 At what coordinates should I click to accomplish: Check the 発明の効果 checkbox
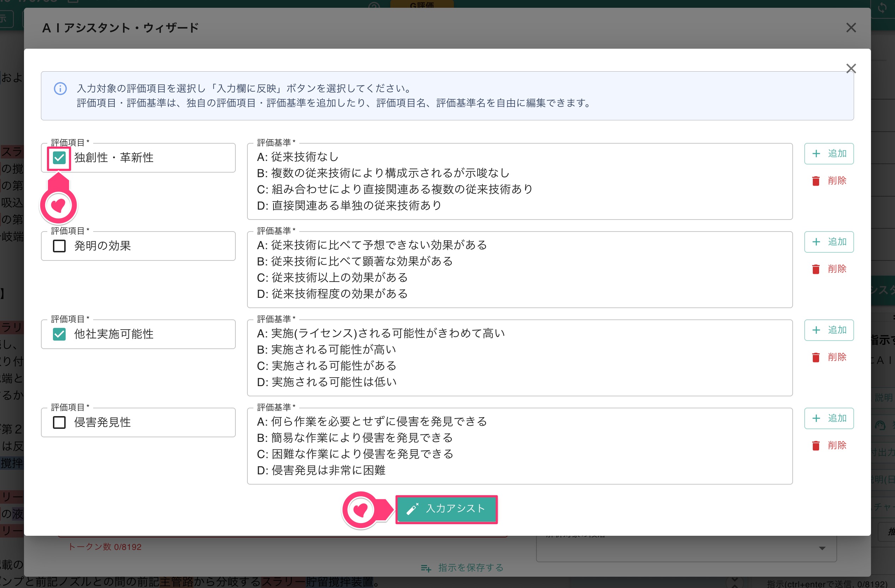pos(59,246)
